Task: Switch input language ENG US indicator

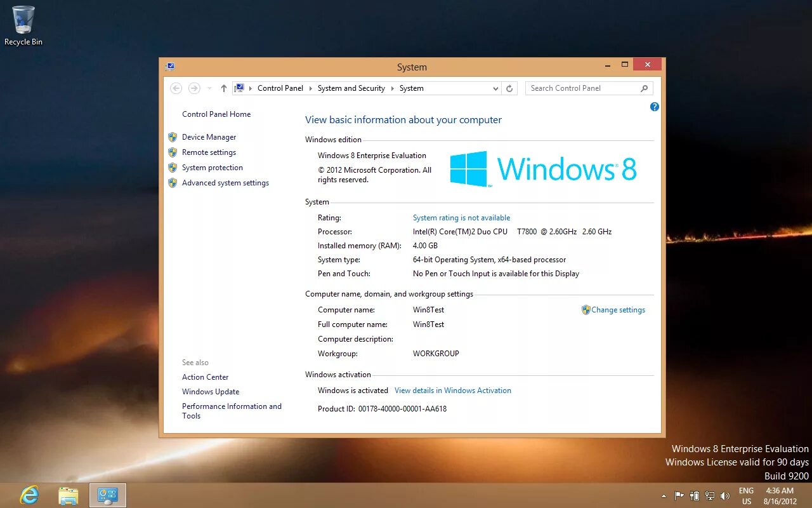Action: point(746,496)
